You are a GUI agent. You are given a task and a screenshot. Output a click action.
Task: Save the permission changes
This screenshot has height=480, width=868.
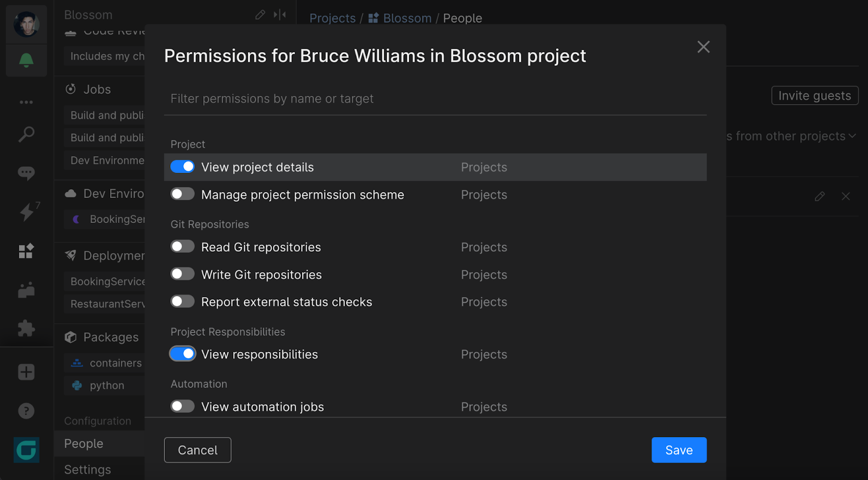point(679,450)
